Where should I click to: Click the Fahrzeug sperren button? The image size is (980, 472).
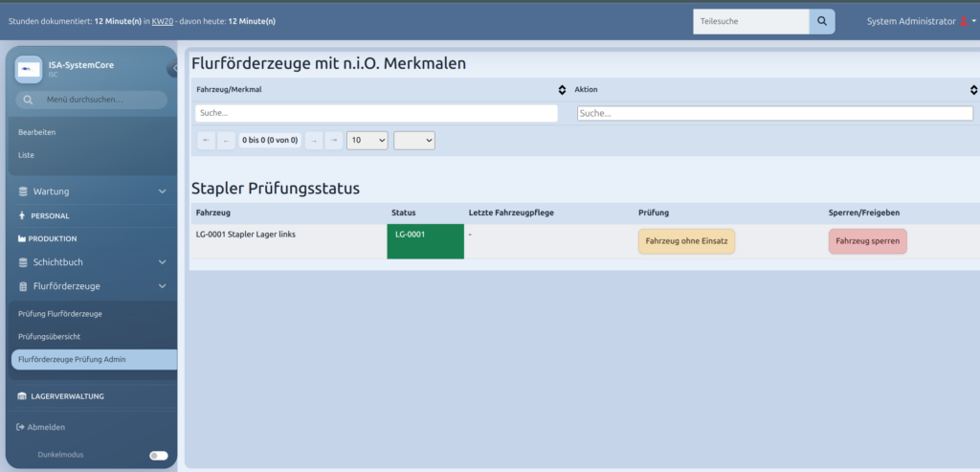[x=867, y=241]
